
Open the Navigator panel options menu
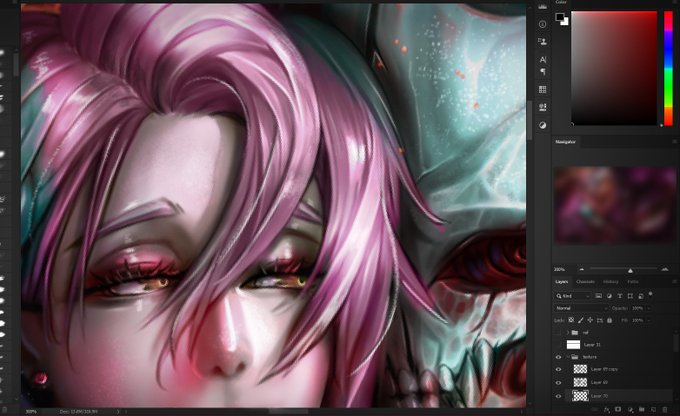(x=674, y=142)
